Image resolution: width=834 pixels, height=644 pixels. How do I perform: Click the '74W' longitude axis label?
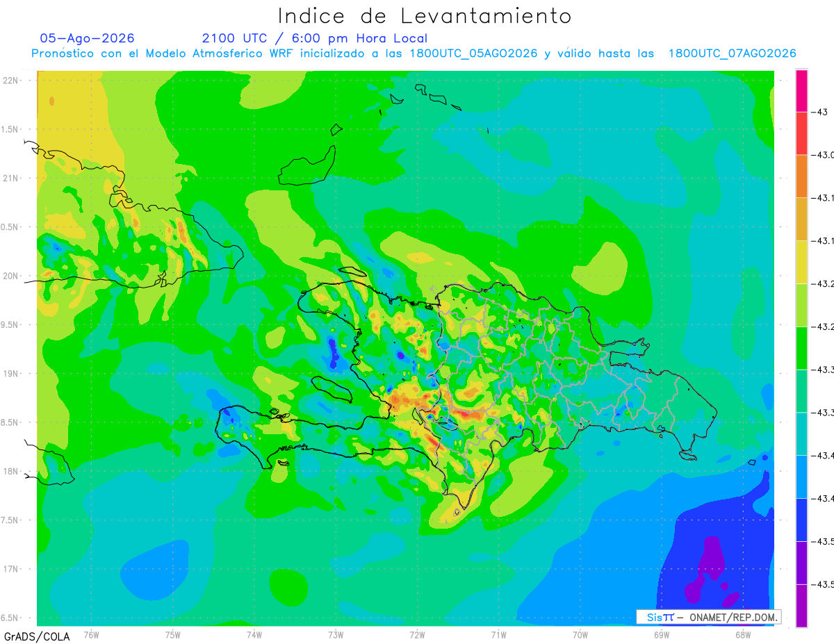(x=254, y=634)
